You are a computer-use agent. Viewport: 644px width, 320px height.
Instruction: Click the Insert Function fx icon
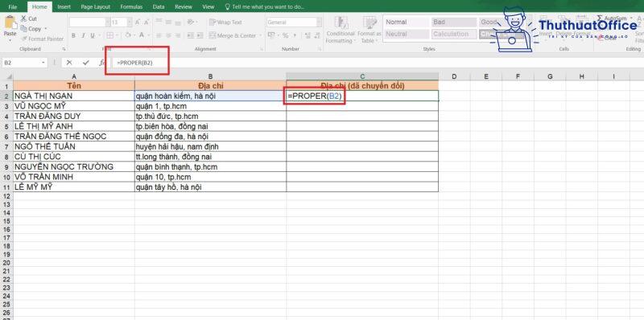click(102, 63)
